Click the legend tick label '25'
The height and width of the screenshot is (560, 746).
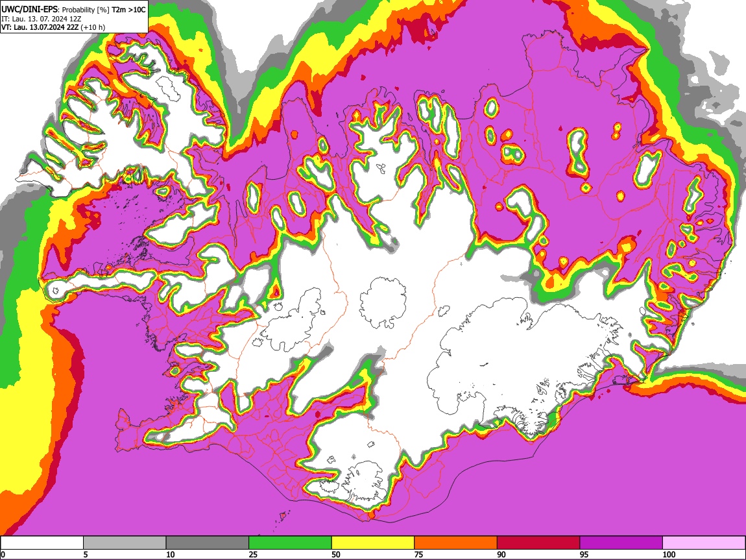click(253, 554)
